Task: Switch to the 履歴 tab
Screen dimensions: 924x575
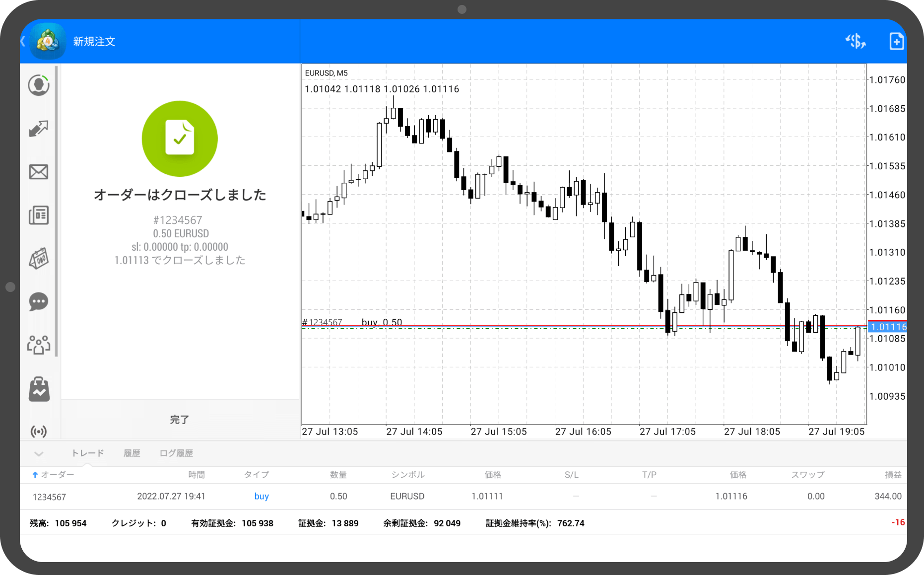Action: click(x=132, y=453)
